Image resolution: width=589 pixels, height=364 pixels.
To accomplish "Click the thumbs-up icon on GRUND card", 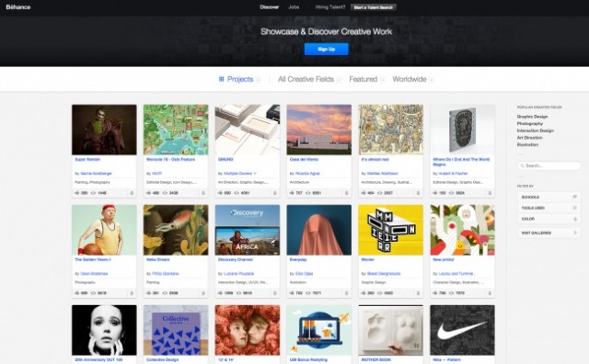I will [220, 193].
